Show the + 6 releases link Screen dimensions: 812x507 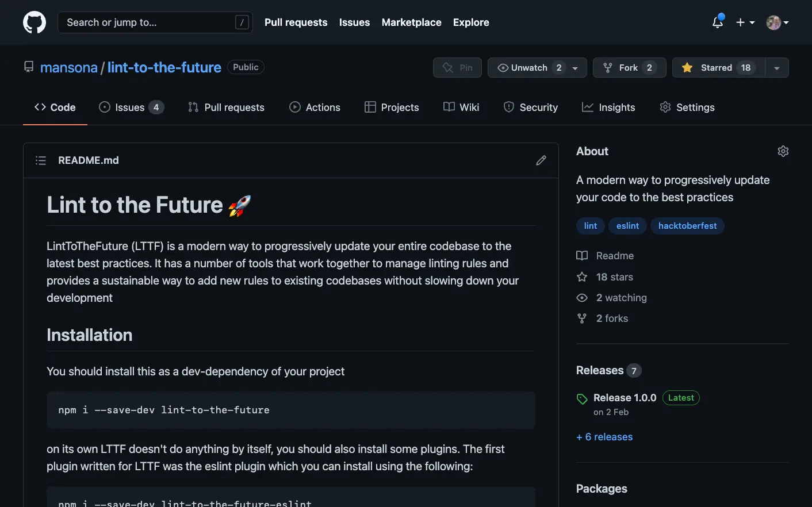(x=604, y=437)
